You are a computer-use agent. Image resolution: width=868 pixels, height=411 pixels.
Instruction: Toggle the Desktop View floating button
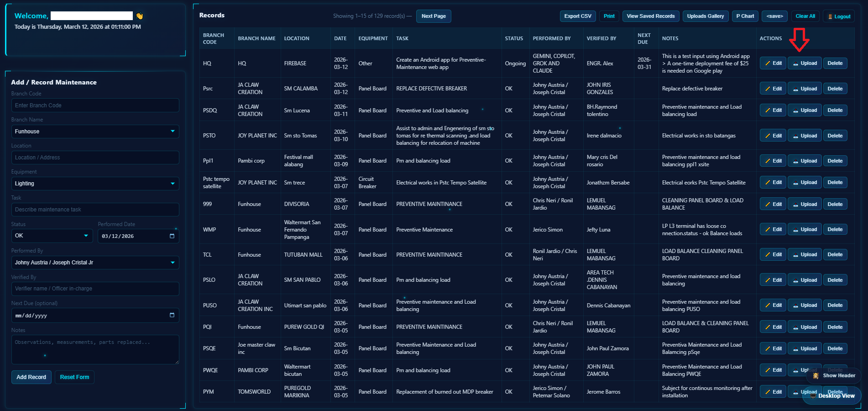831,396
